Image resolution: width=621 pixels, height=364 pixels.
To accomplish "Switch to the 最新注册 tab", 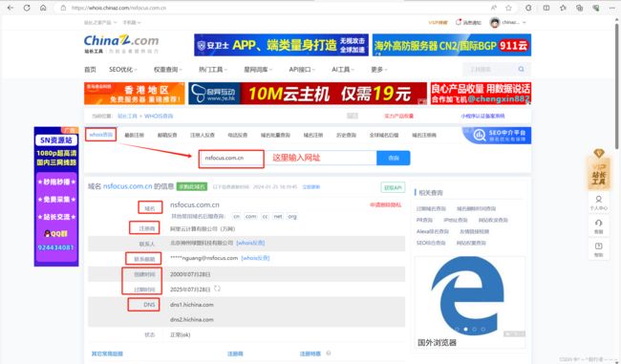I will click(x=135, y=135).
